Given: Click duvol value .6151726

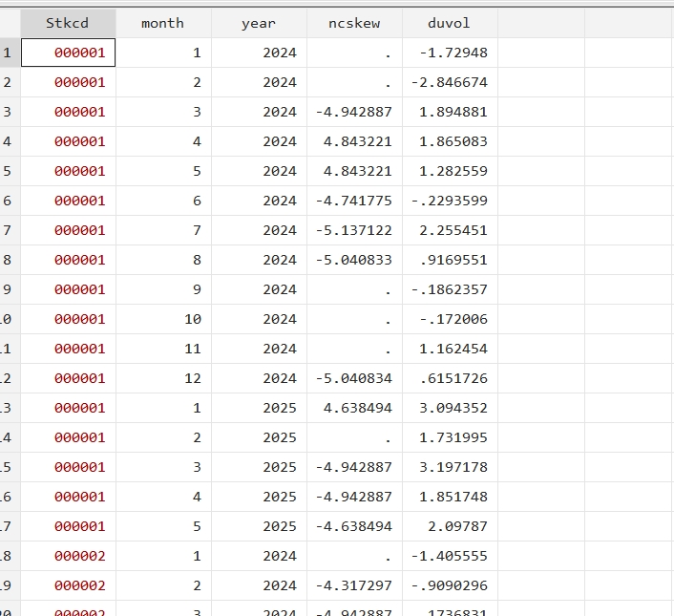Looking at the screenshot, I should 450,378.
